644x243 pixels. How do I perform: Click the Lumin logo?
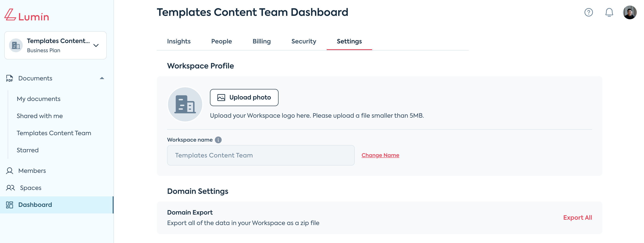click(x=27, y=15)
